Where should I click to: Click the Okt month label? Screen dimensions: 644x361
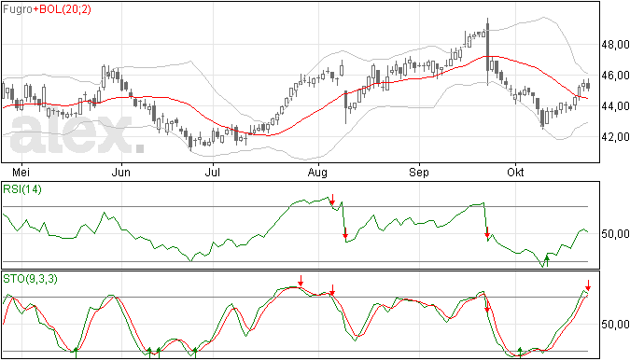click(515, 172)
